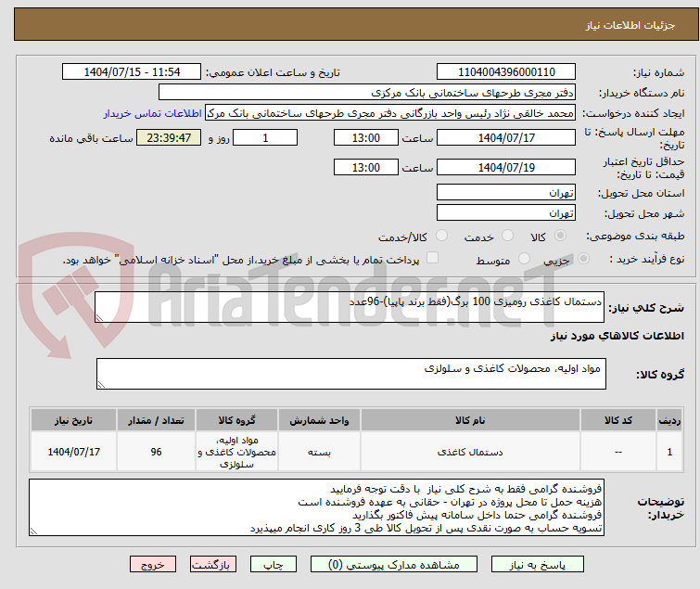
Task: Click the استان محل تحویل field
Action: tap(506, 192)
